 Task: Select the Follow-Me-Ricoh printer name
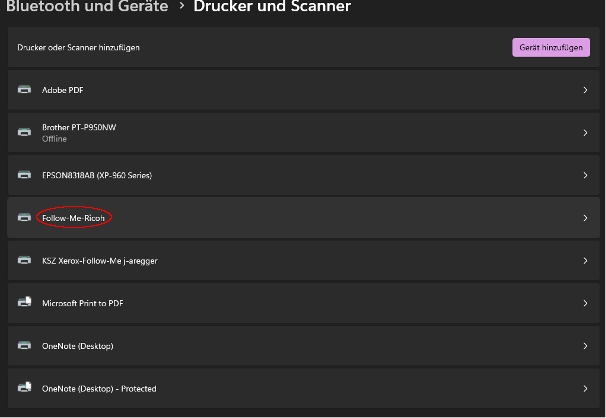coord(73,218)
